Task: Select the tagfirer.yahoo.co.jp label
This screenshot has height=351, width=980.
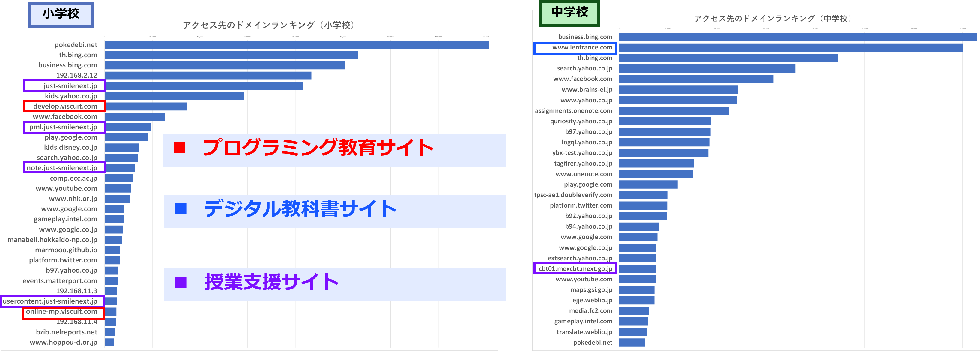Action: tap(583, 163)
